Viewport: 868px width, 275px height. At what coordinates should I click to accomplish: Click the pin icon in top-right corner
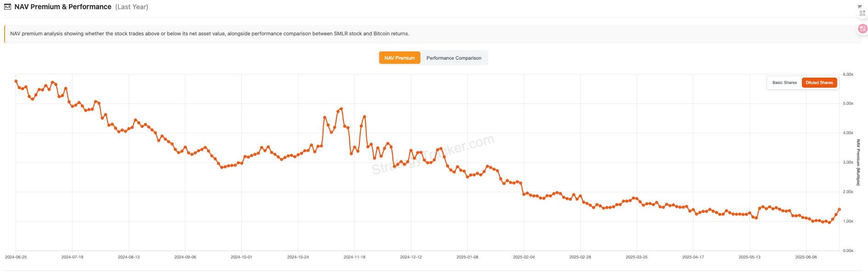860,6
